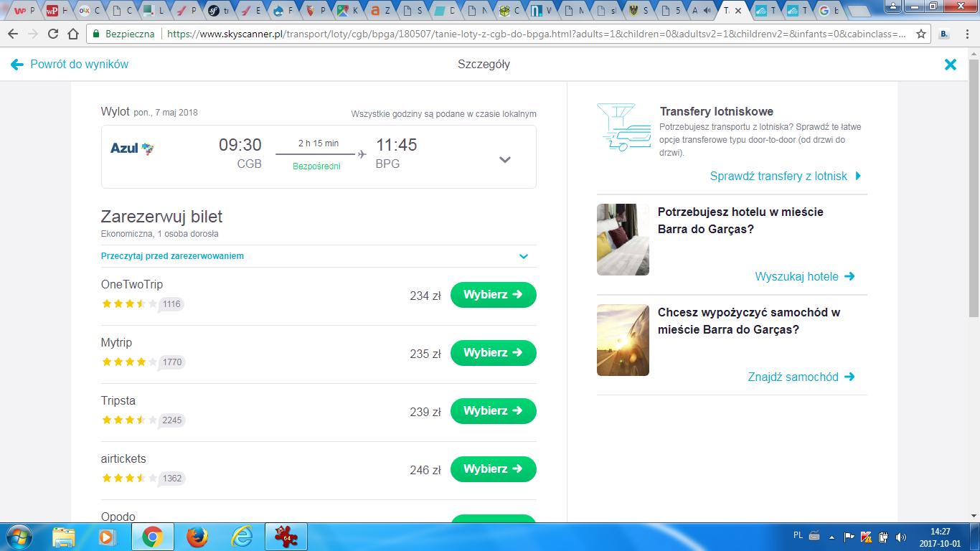This screenshot has width=980, height=551.
Task: Click the Opodo provider name
Action: (118, 517)
